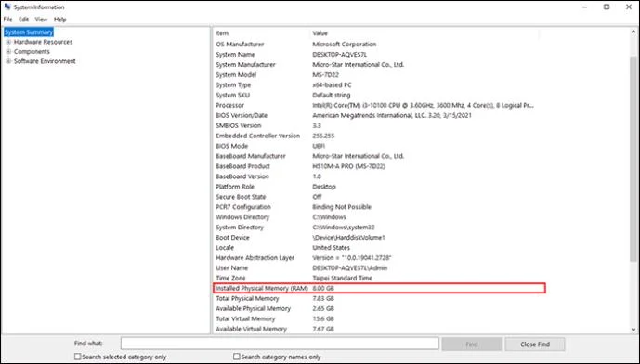Click the Find button
This screenshot has height=364, width=640.
point(472,344)
